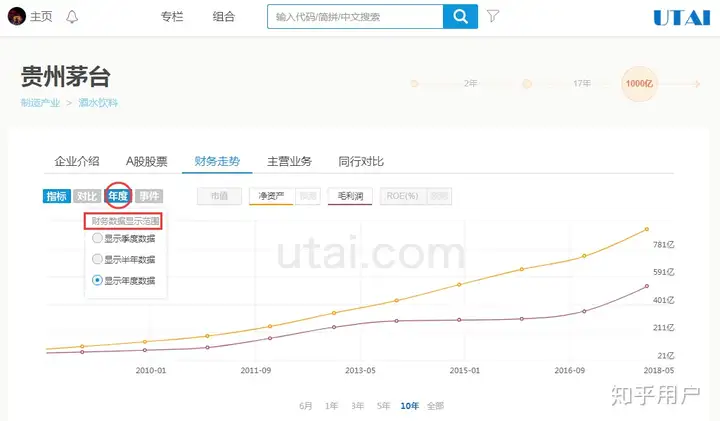Click the blue search magnifier button
Screen dimensions: 720x421
click(460, 17)
